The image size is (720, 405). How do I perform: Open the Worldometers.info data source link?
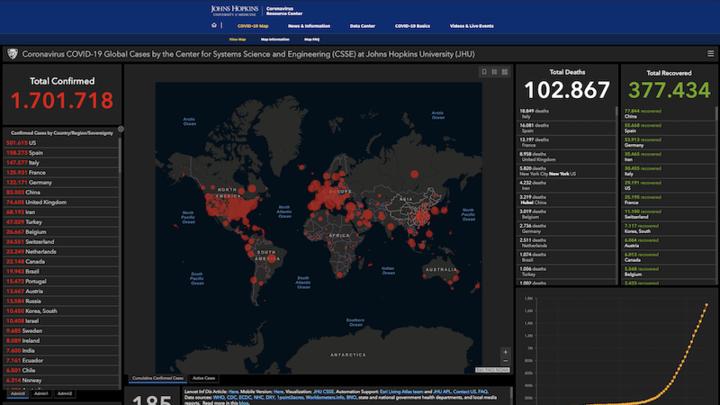(325, 397)
